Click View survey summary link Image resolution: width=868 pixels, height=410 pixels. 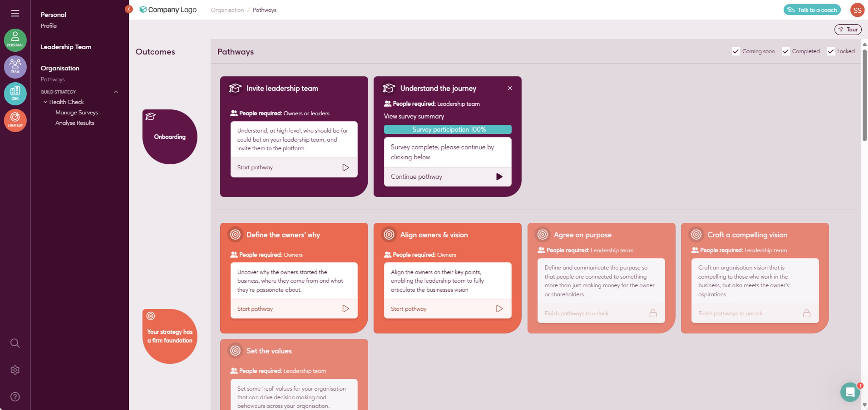[414, 116]
